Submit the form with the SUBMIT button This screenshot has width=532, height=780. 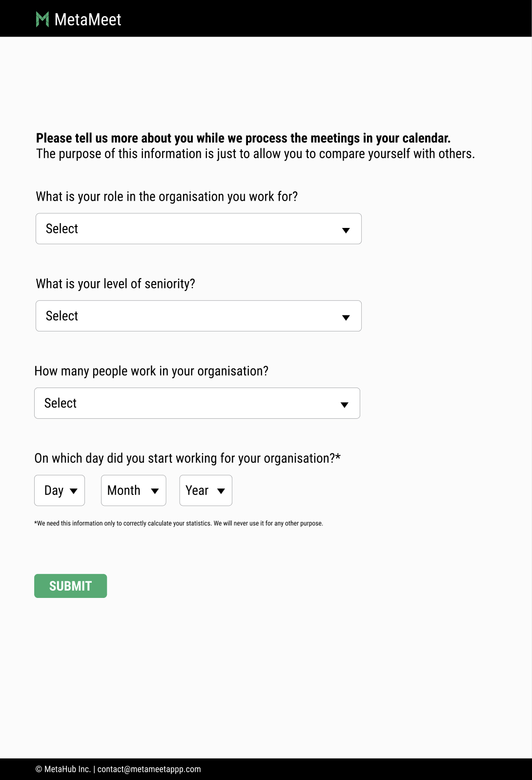71,586
